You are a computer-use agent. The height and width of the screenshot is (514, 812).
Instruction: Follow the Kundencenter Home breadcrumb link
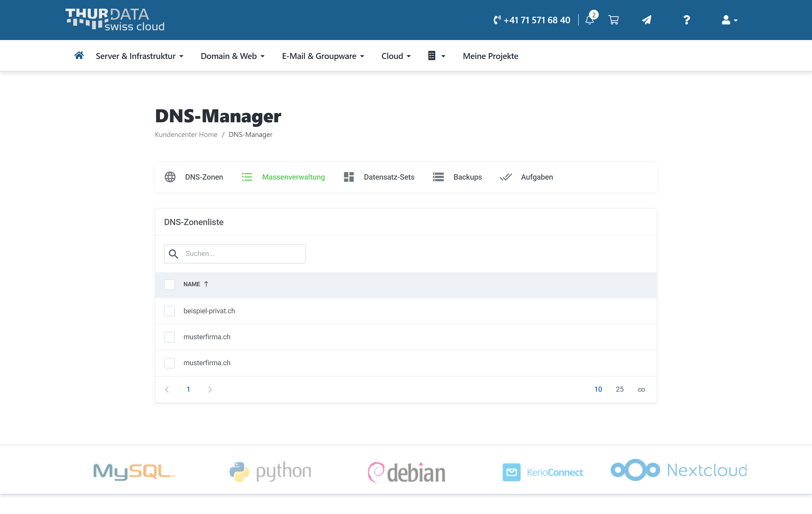coord(186,134)
